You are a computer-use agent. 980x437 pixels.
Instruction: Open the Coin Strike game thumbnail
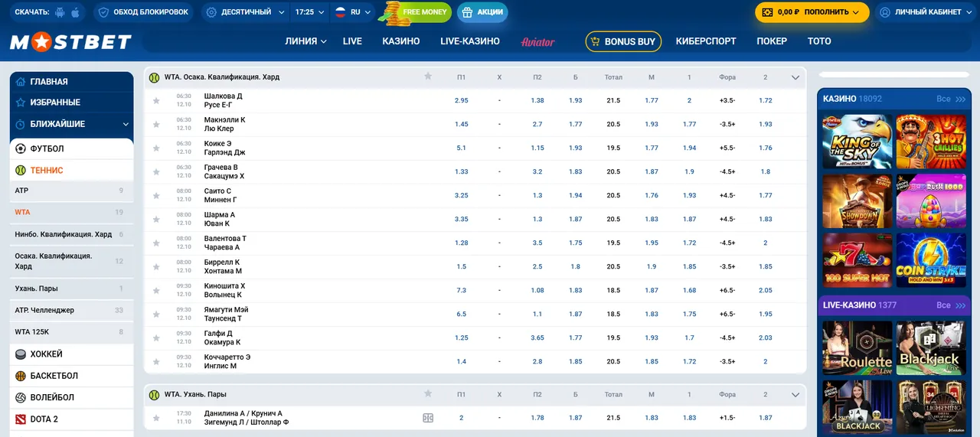tap(930, 260)
